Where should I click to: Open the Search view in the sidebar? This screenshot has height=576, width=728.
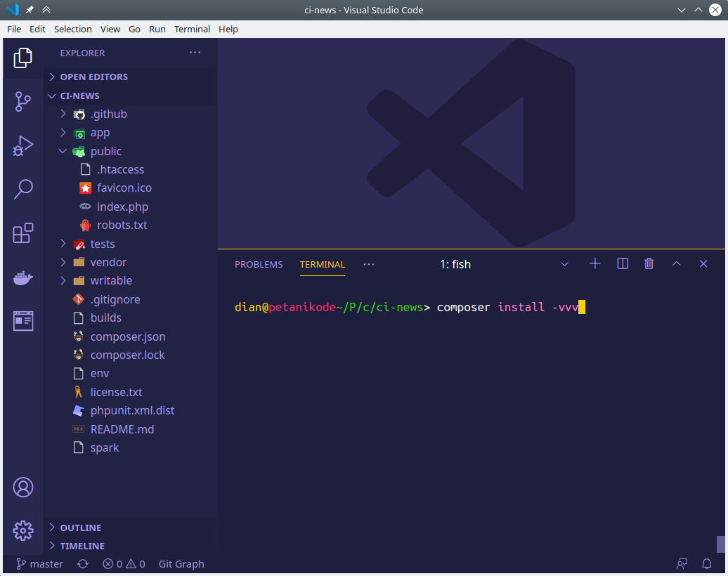(23, 188)
